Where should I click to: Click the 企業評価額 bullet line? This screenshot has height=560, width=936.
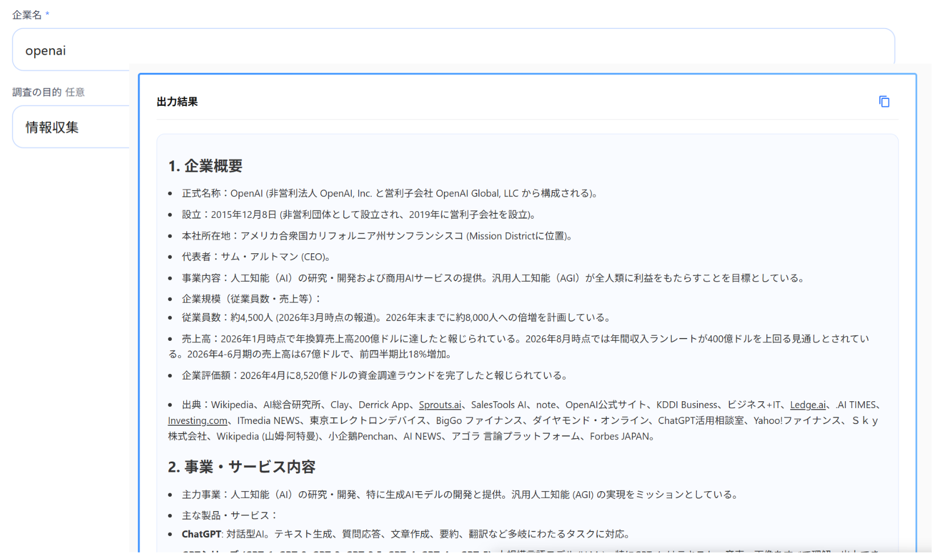click(376, 376)
